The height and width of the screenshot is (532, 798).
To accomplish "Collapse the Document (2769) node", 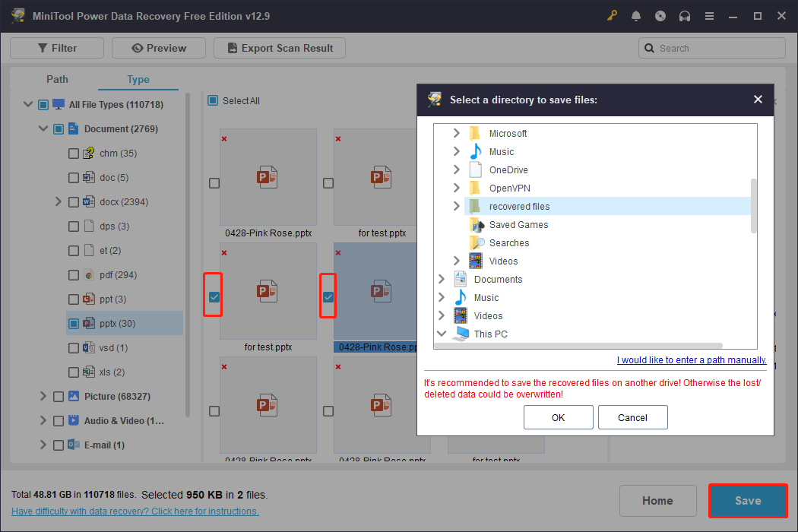I will pyautogui.click(x=43, y=128).
